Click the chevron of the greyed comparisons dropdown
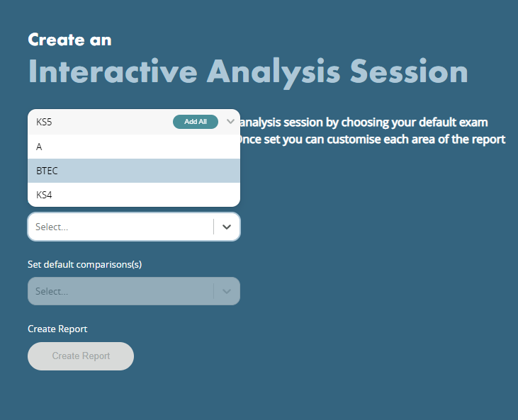This screenshot has height=420, width=518. click(x=227, y=291)
